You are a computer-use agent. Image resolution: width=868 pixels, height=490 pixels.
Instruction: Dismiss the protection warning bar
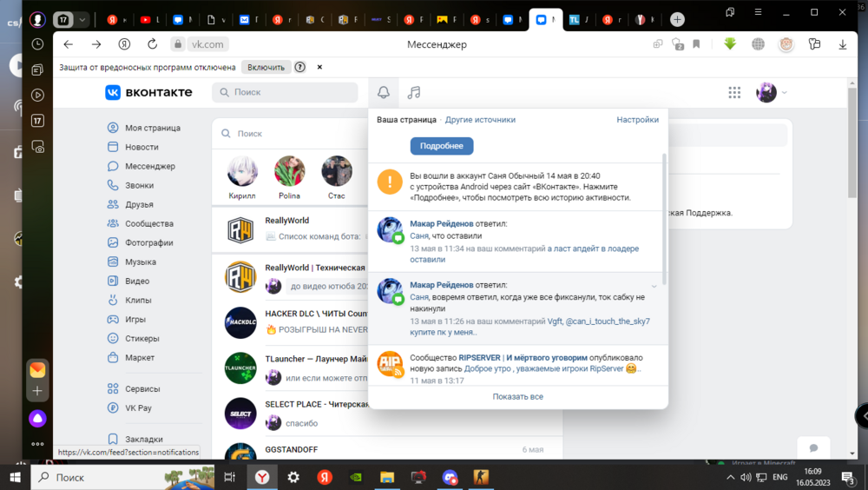coord(319,67)
